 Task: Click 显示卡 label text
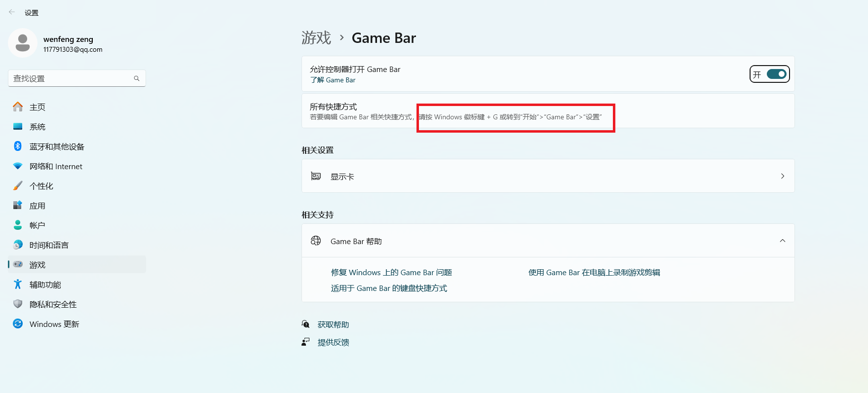(x=342, y=177)
